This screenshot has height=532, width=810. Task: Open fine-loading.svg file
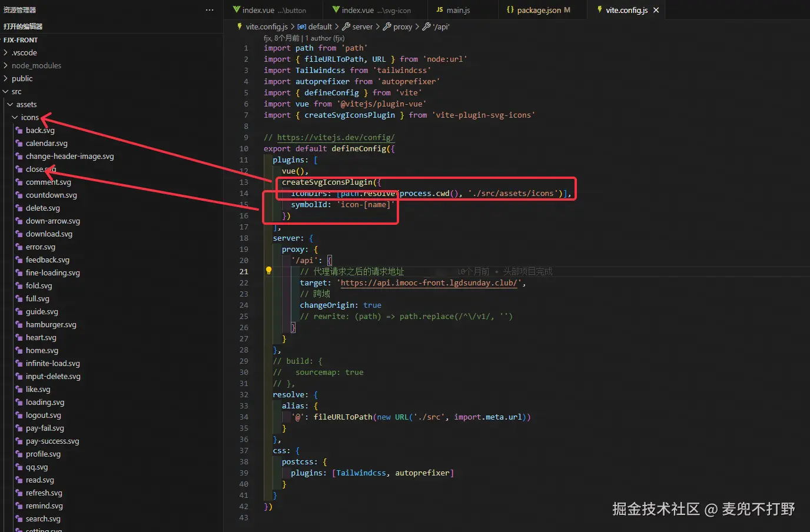pos(53,272)
